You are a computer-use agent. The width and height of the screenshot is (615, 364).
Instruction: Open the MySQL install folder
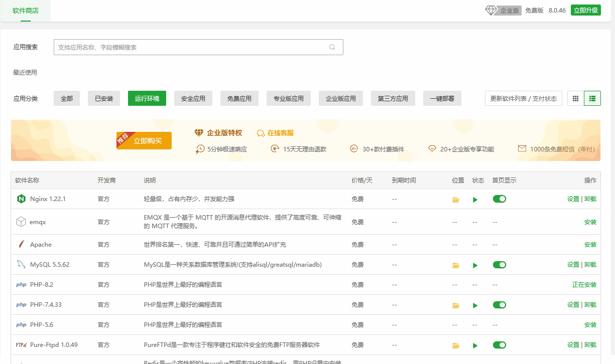[x=456, y=265]
